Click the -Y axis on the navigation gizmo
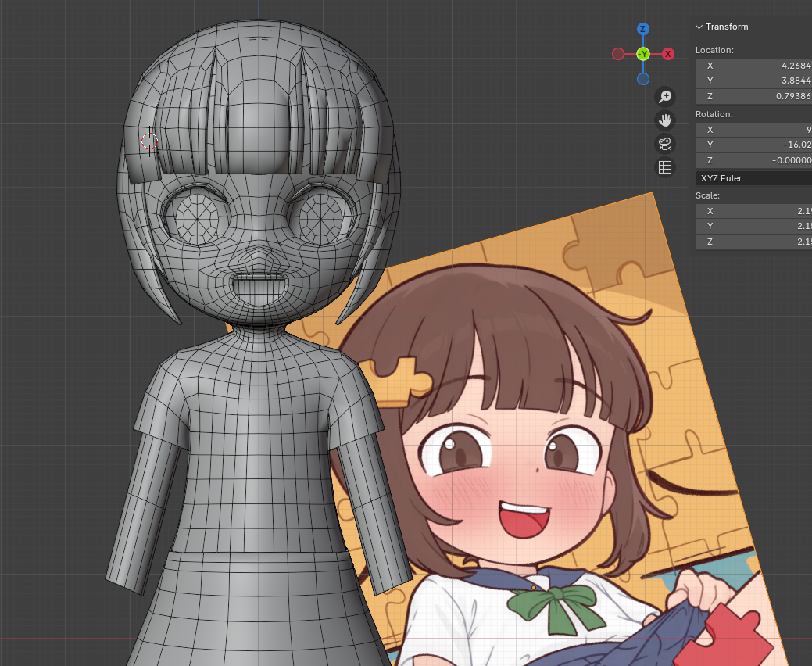 pyautogui.click(x=642, y=54)
